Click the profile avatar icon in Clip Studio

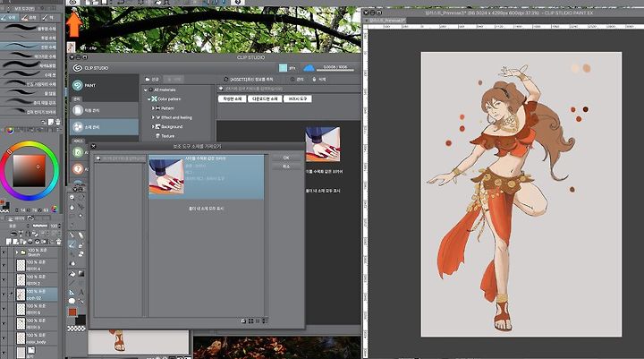point(283,68)
